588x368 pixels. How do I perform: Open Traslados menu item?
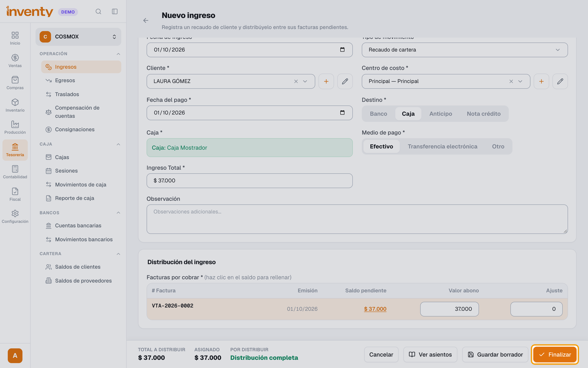pos(81,94)
